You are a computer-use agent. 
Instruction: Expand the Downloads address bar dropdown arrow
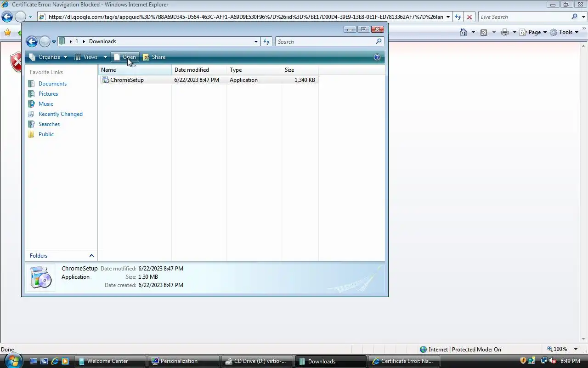256,42
